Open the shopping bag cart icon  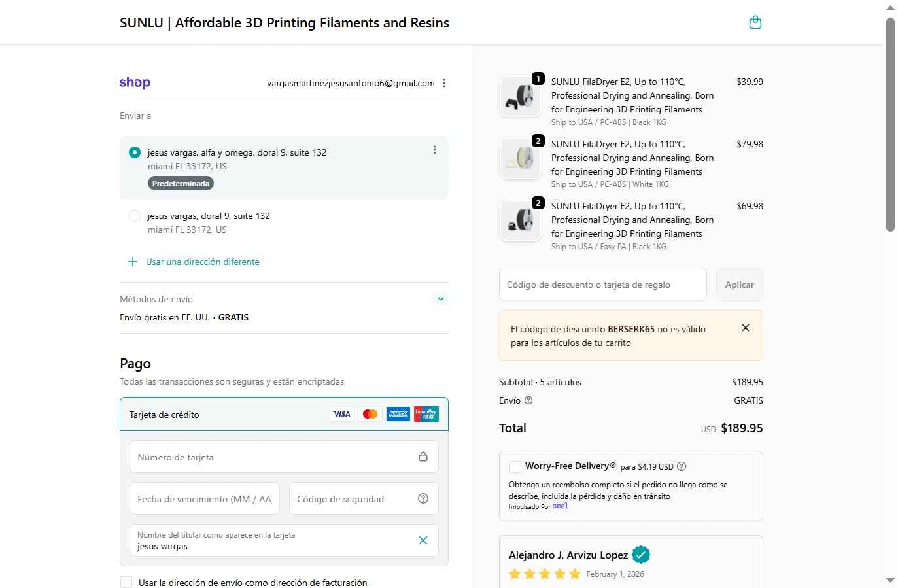click(x=755, y=22)
